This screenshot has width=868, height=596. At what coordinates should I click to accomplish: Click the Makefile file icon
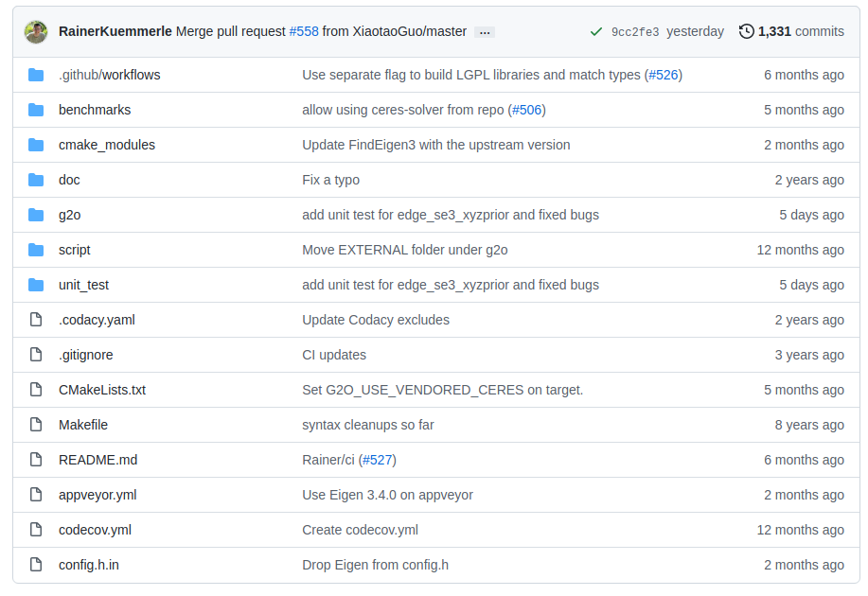click(36, 425)
